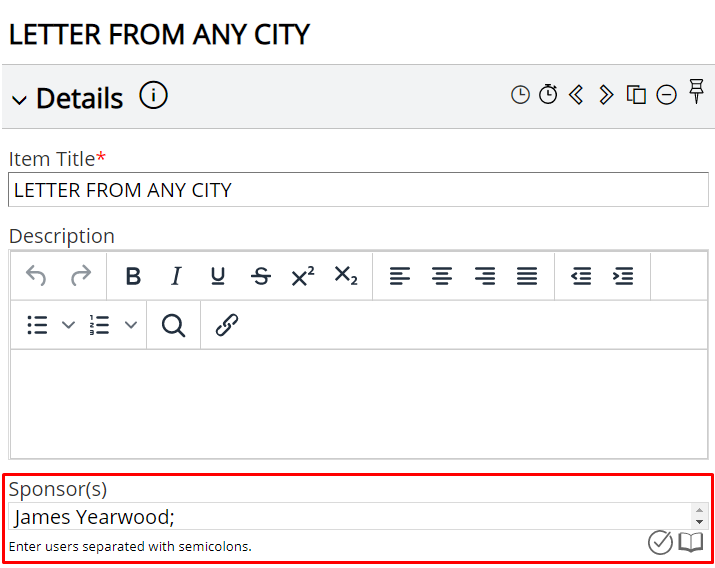Image resolution: width=715 pixels, height=568 pixels.
Task: Undo the last edit in Description
Action: point(36,276)
